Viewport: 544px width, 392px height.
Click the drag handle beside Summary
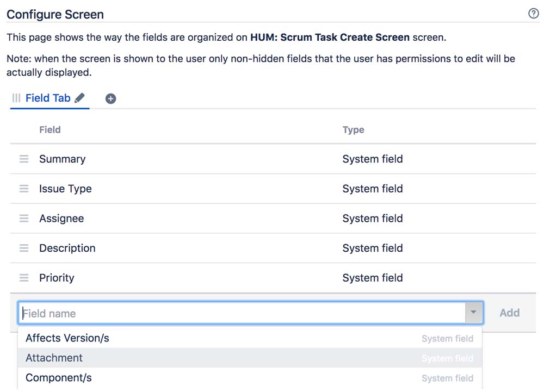pyautogui.click(x=24, y=159)
